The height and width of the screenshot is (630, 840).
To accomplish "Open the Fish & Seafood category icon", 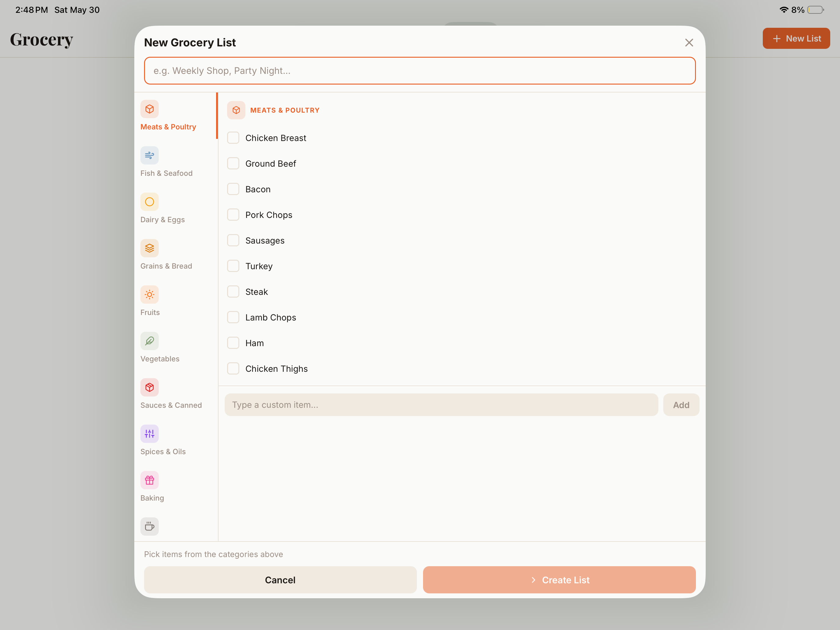I will (x=149, y=155).
